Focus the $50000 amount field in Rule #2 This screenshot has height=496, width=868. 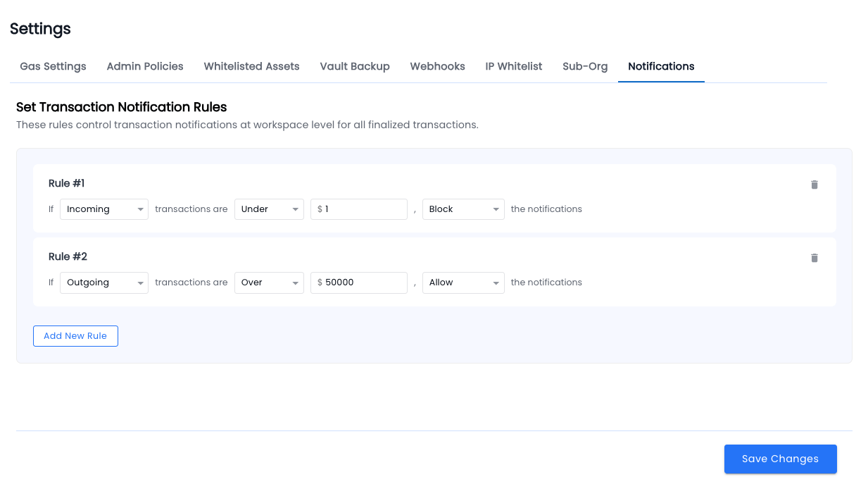[x=359, y=283]
